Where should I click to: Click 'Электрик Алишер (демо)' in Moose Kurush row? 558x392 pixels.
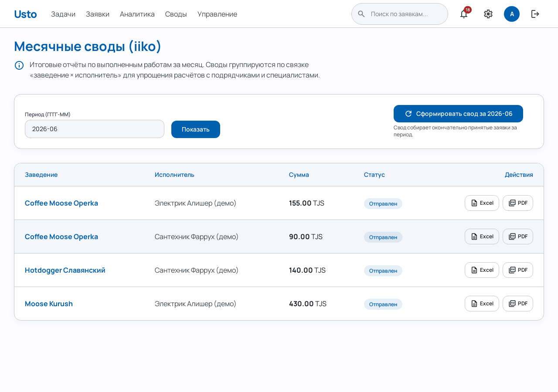coord(195,304)
